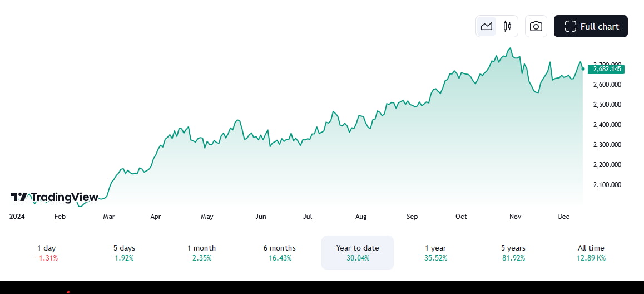Click the TradingView logo
The height and width of the screenshot is (294, 644).
click(x=54, y=197)
